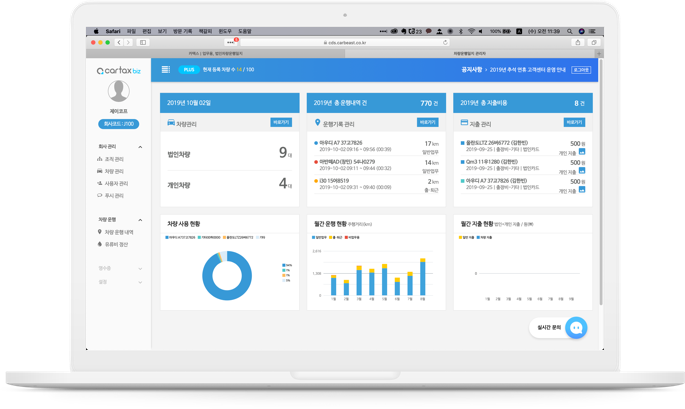Expand the first greyed sidebar section chevron

pos(140,269)
